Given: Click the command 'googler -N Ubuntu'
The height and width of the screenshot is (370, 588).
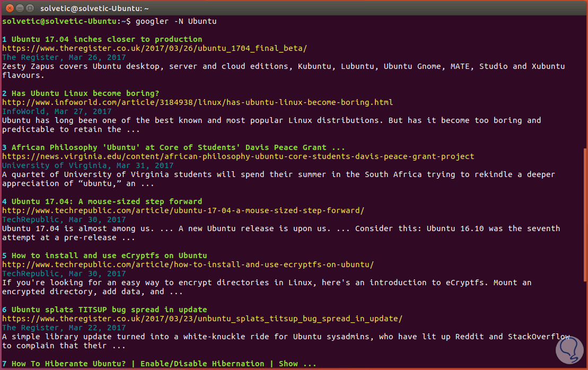Looking at the screenshot, I should pyautogui.click(x=176, y=21).
